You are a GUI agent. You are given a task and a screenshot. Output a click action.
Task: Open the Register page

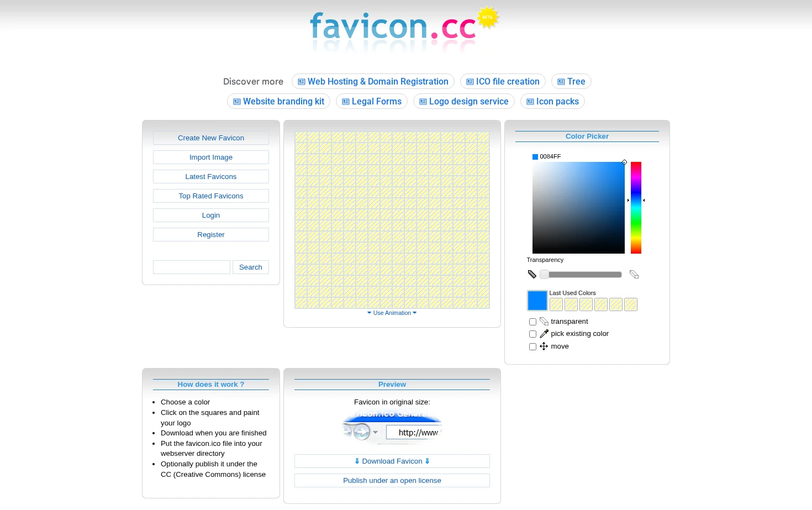pyautogui.click(x=211, y=235)
